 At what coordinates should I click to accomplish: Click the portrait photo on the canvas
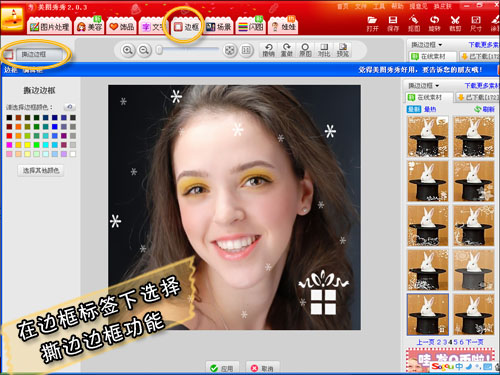point(234,207)
